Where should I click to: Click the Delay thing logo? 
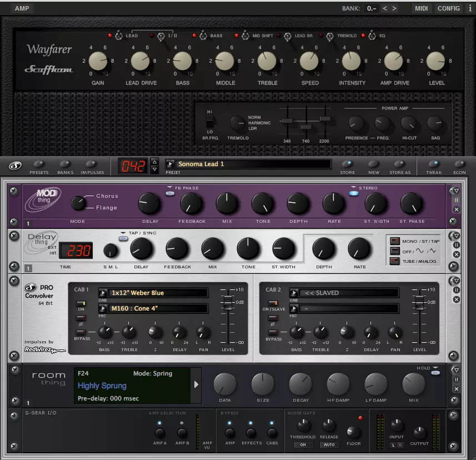tap(42, 242)
